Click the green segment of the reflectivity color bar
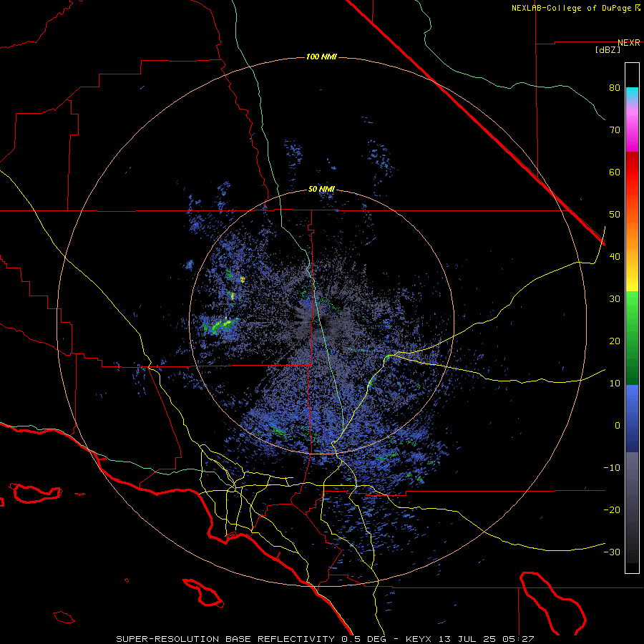The image size is (644, 644). [632, 338]
